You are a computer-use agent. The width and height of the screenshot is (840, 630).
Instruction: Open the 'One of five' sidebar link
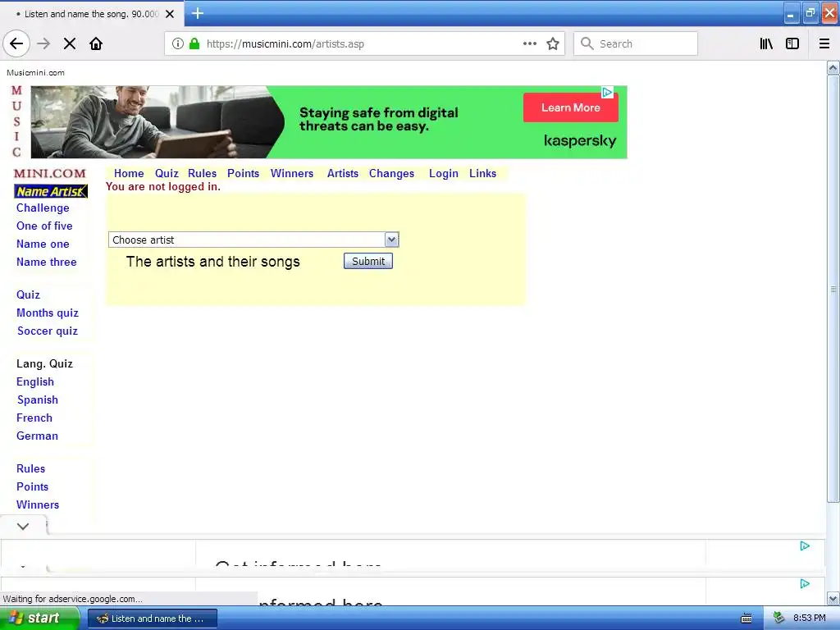click(44, 226)
